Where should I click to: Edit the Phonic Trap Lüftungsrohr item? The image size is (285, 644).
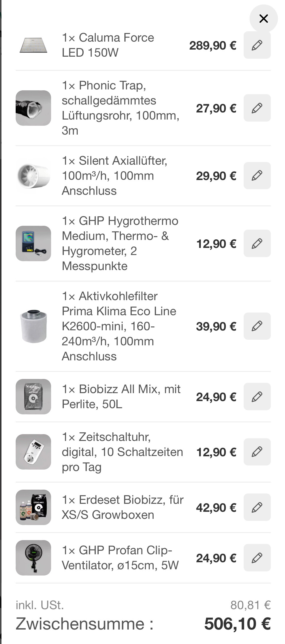(x=257, y=108)
